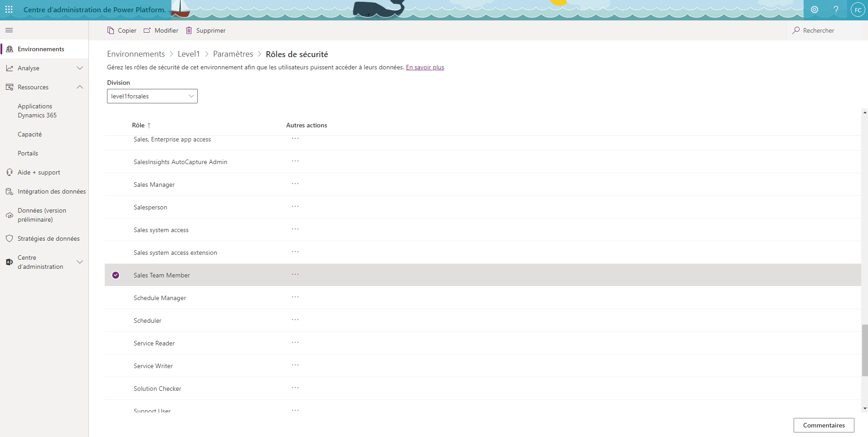This screenshot has height=437, width=868.
Task: Open Portails in the sidebar
Action: coord(28,153)
